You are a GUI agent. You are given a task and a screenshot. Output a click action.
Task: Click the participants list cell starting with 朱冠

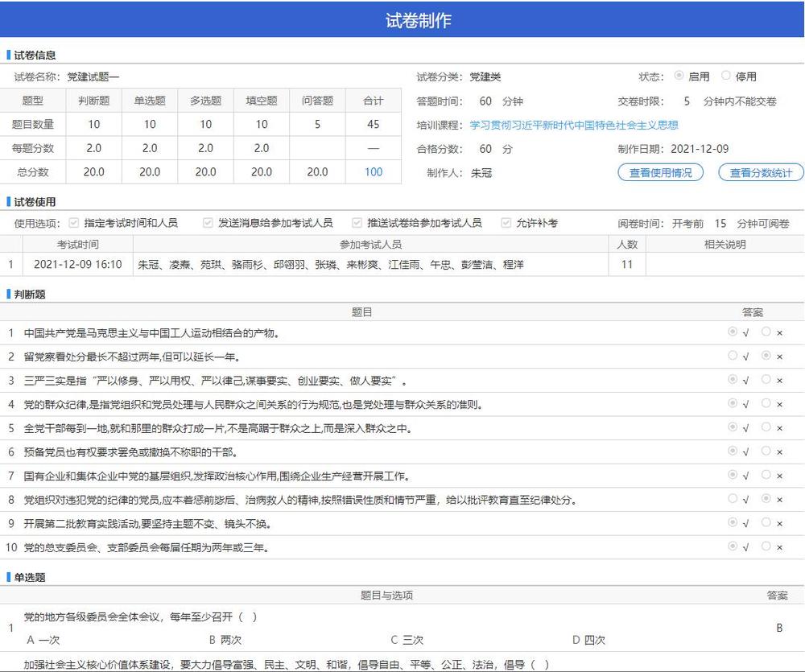(x=331, y=264)
